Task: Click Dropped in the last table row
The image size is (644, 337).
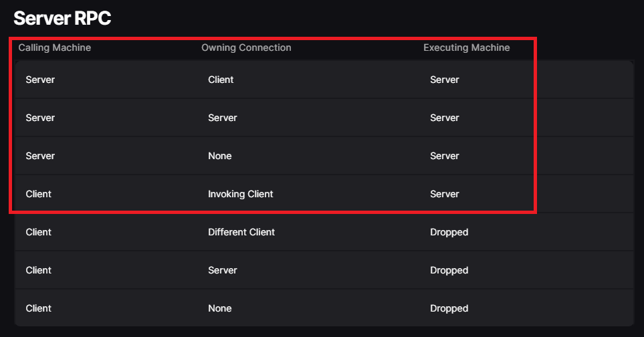Action: tap(449, 309)
